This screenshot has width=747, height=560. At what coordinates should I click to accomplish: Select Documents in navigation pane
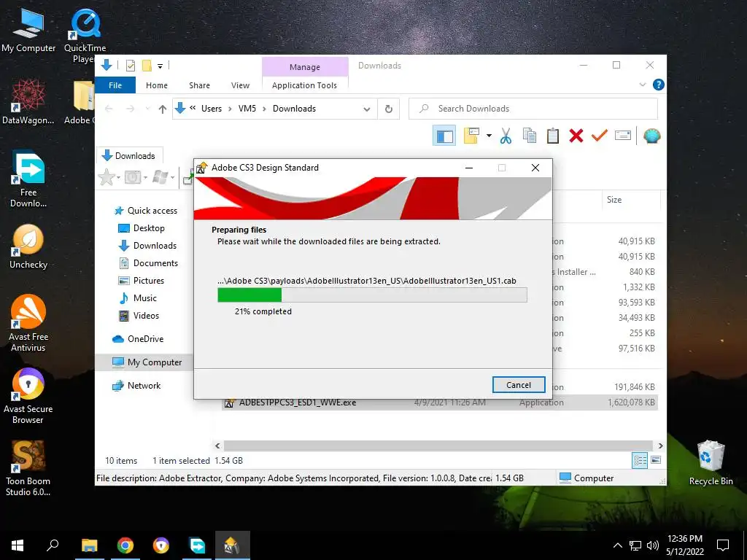tap(155, 263)
